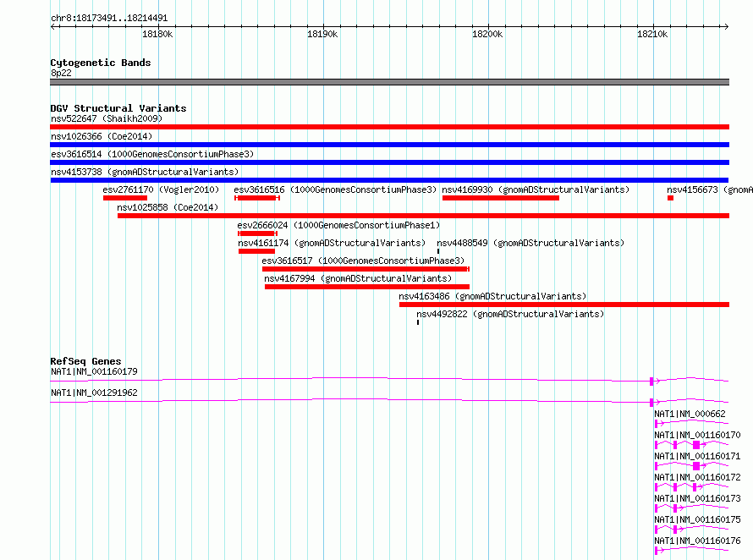Click the Cytogenetic Bands track title
Screen dimensions: 753x560
coord(101,63)
